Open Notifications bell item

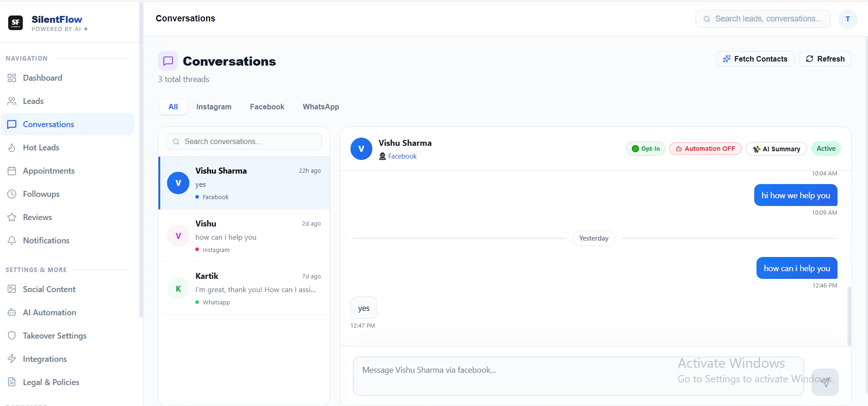pos(67,241)
